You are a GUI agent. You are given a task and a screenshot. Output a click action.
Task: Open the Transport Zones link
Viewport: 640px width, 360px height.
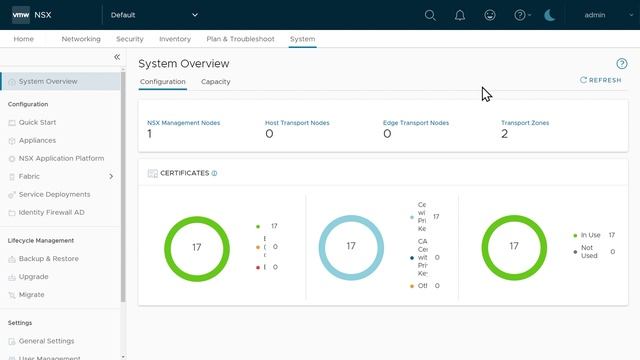[x=525, y=123]
